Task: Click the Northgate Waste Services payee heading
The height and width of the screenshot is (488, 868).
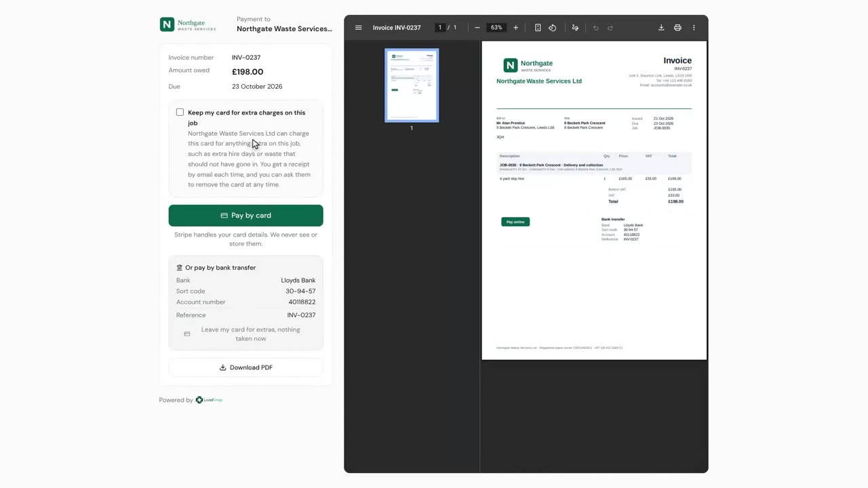Action: point(284,29)
